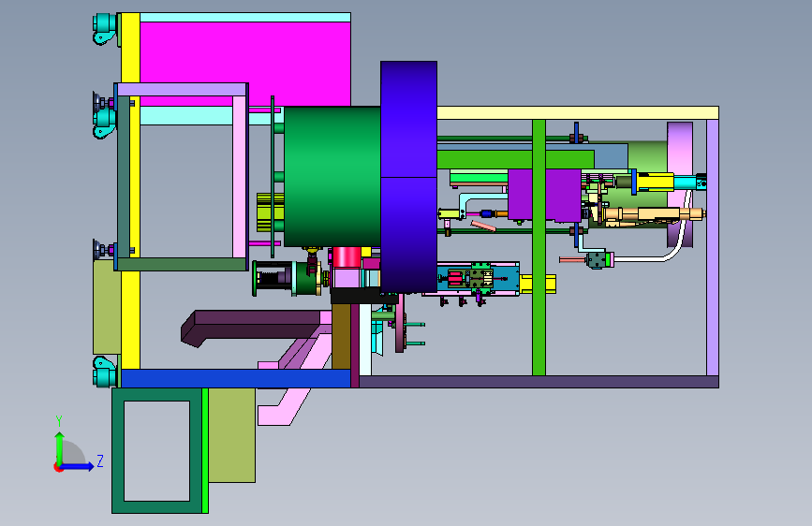Select the red cylinder below the green drum
The height and width of the screenshot is (526, 812).
[x=347, y=257]
